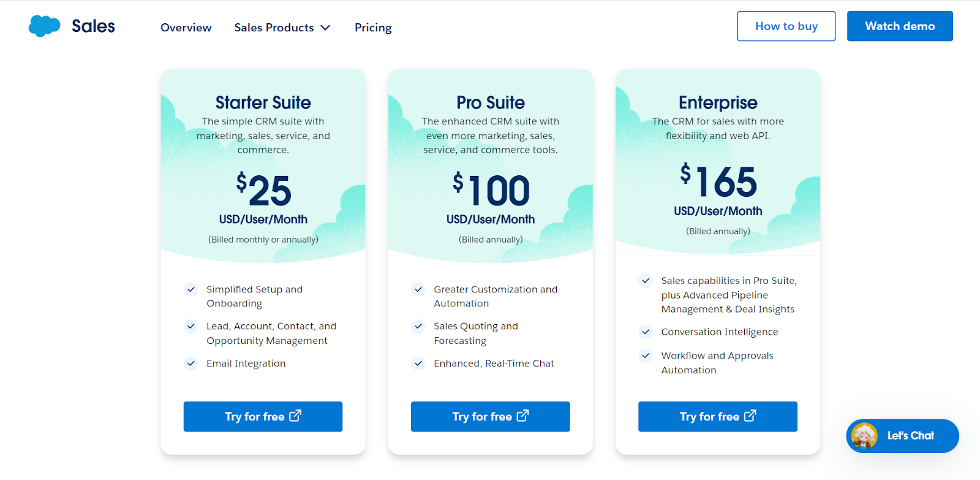This screenshot has width=980, height=480.
Task: Select Pricing in the navigation bar
Action: coord(372,28)
